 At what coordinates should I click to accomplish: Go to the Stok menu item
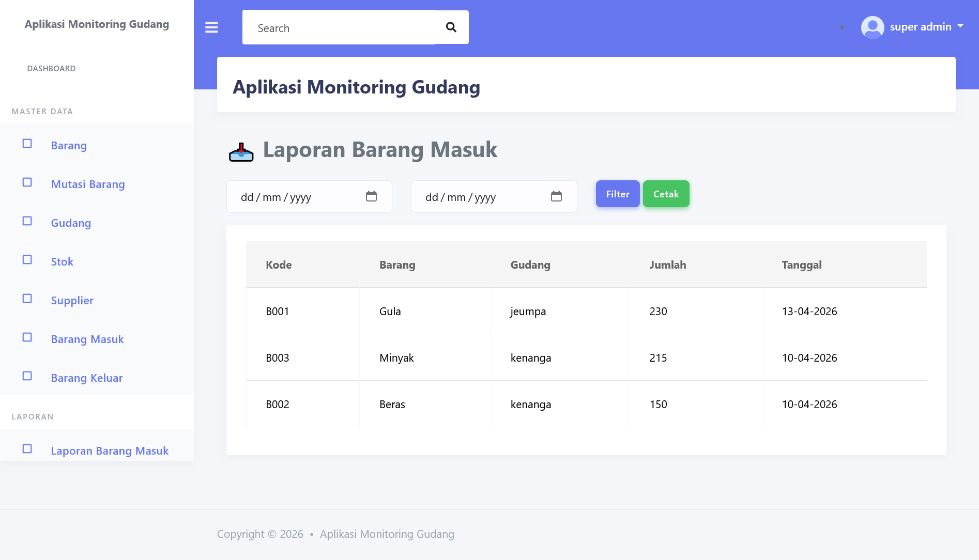[x=62, y=262]
